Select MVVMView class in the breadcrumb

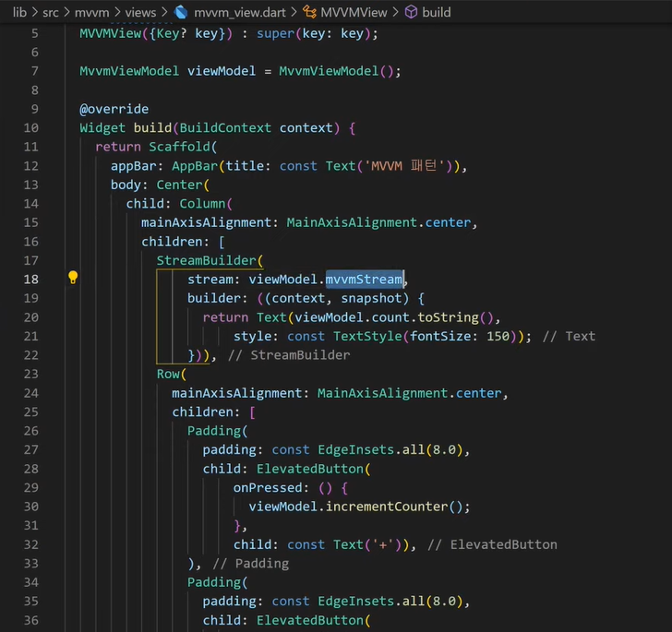[x=354, y=12]
